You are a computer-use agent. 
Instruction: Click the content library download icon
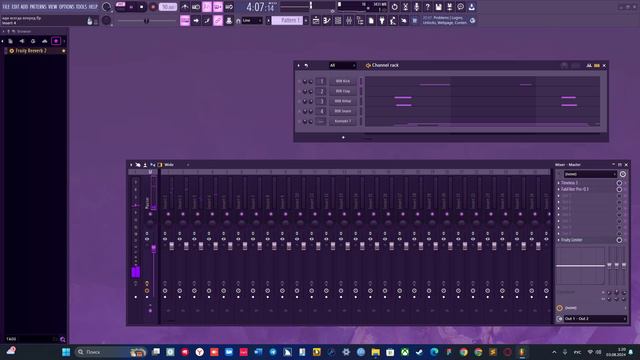tap(471, 7)
